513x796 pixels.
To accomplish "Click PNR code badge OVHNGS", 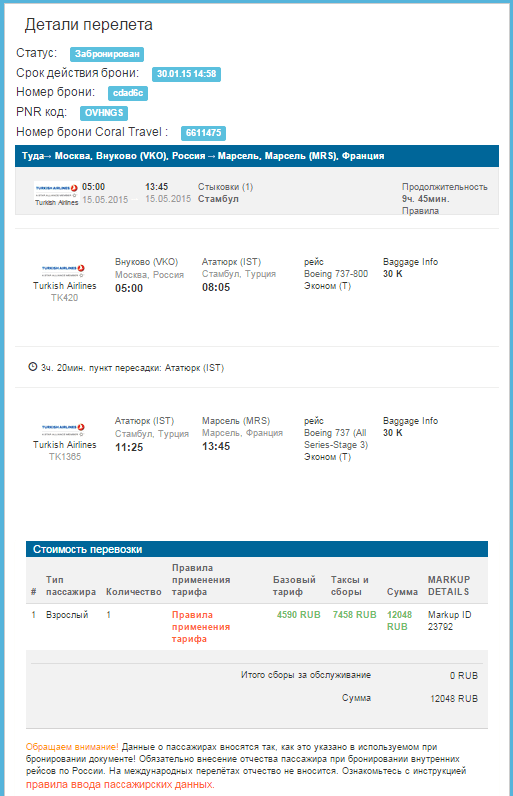I will pyautogui.click(x=104, y=113).
